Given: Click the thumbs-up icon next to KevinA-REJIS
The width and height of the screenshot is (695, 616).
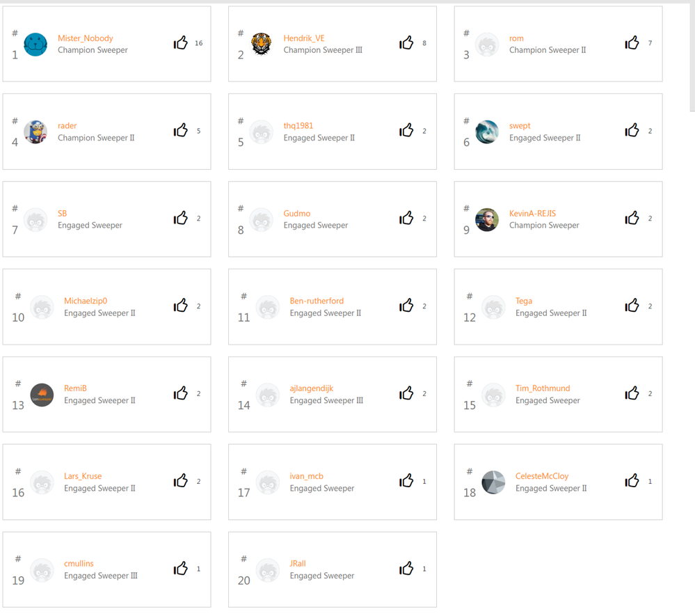Looking at the screenshot, I should pos(632,219).
